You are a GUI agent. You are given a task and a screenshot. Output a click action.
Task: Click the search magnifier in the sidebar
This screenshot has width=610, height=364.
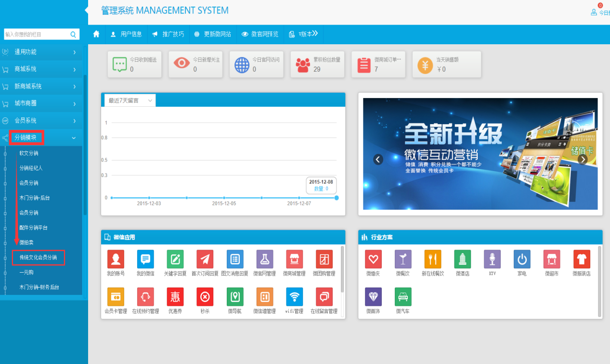point(74,34)
